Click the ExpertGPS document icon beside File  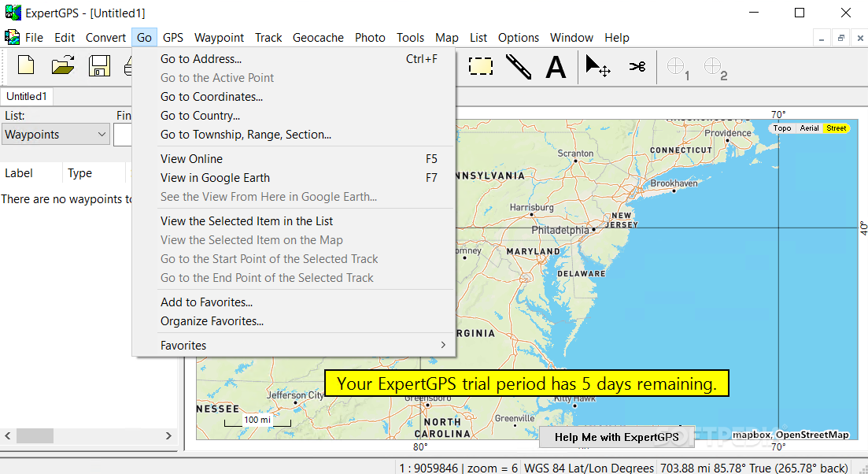(x=12, y=37)
